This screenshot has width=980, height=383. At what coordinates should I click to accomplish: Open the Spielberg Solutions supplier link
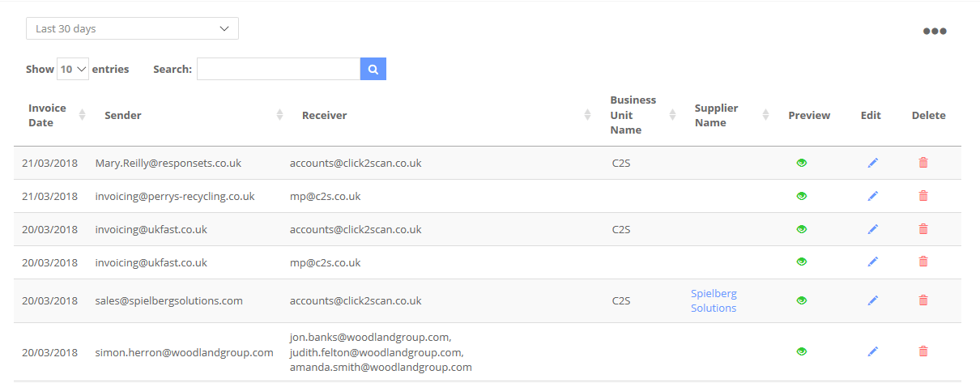pyautogui.click(x=714, y=300)
